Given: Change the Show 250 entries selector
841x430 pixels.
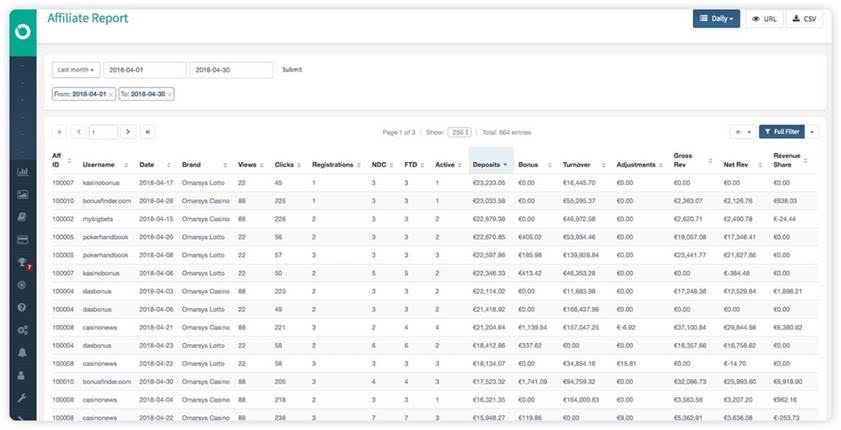Looking at the screenshot, I should coord(459,132).
